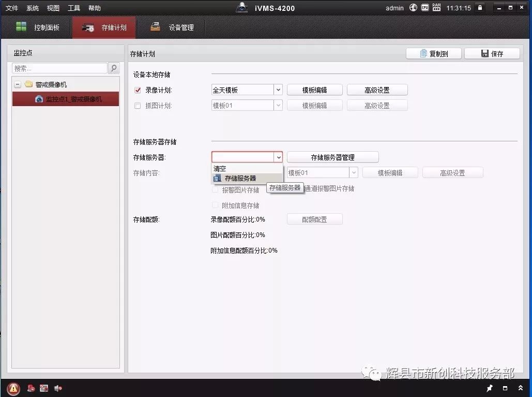Viewport: 532px width, 397px height.
Task: Choose 清空 in the dropdown list
Action: pos(247,168)
